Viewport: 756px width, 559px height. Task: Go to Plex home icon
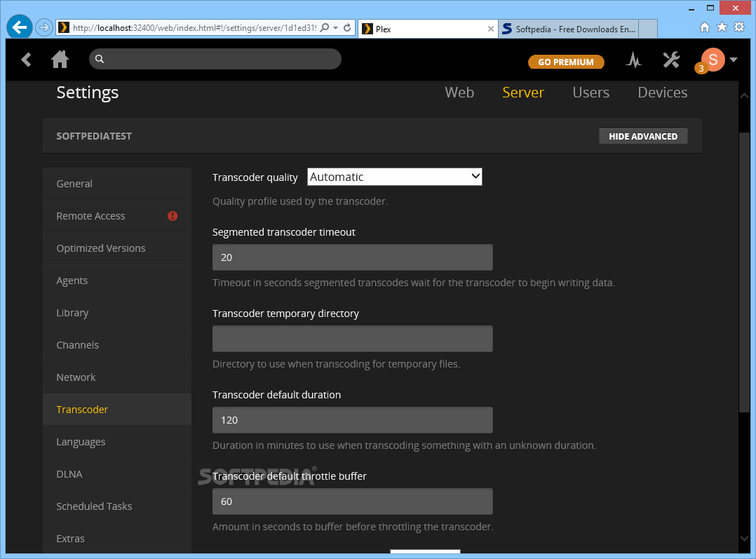point(60,60)
